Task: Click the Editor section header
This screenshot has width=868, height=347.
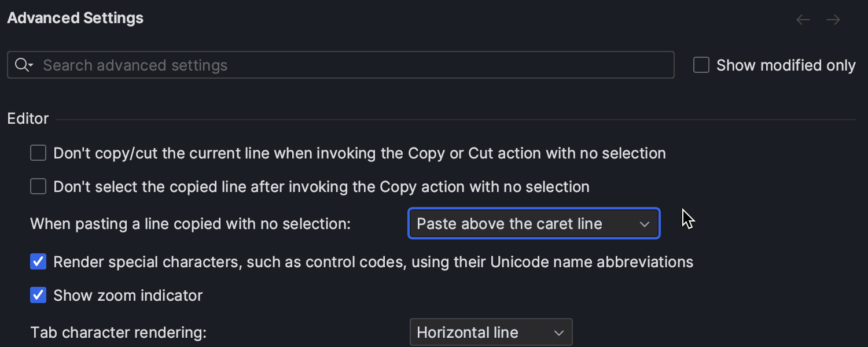Action: (x=28, y=119)
